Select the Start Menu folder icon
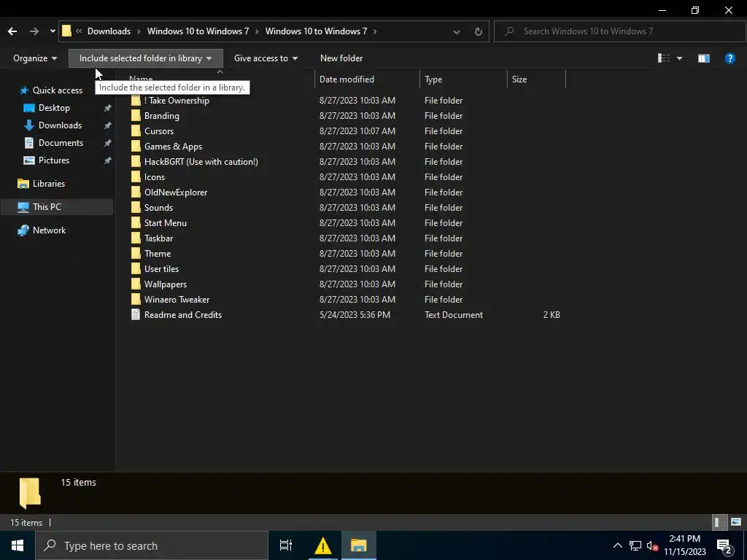 click(x=136, y=223)
